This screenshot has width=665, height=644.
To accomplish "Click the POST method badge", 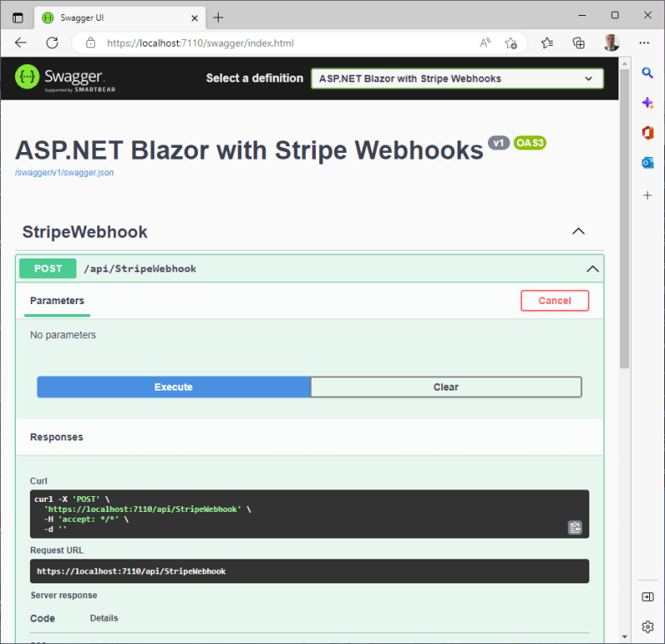I will pos(48,268).
